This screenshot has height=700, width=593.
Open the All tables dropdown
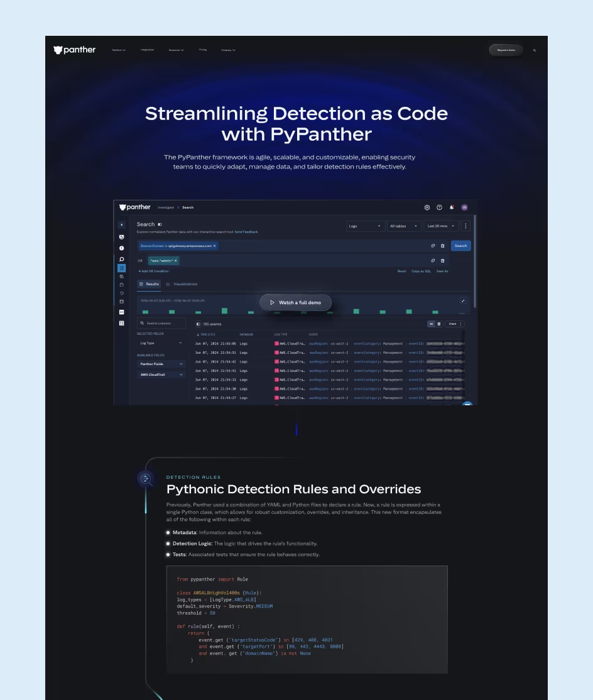[x=404, y=226]
